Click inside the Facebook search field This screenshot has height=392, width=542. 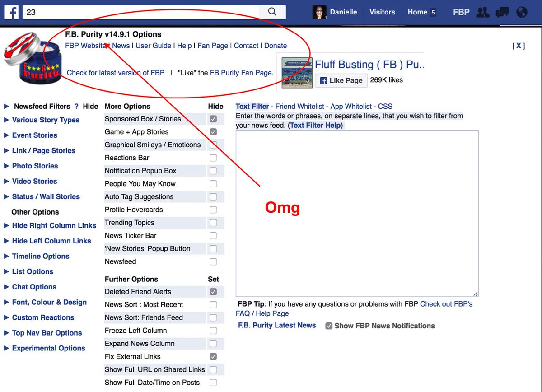tap(141, 12)
